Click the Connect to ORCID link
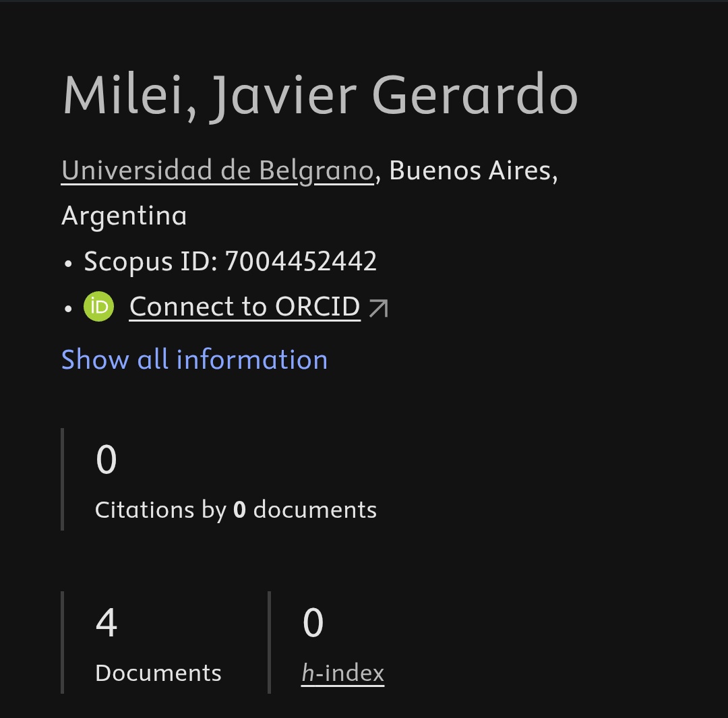Viewport: 728px width, 718px height. 245,307
